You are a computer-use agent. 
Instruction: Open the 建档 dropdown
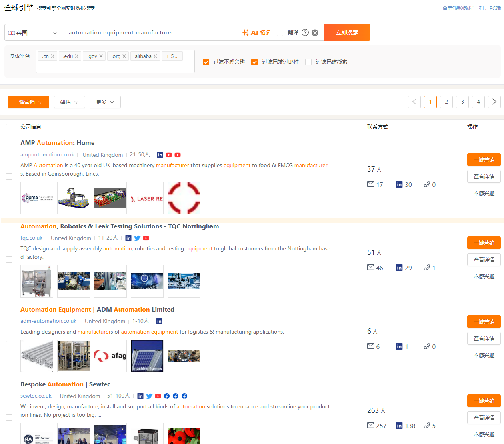tap(69, 102)
